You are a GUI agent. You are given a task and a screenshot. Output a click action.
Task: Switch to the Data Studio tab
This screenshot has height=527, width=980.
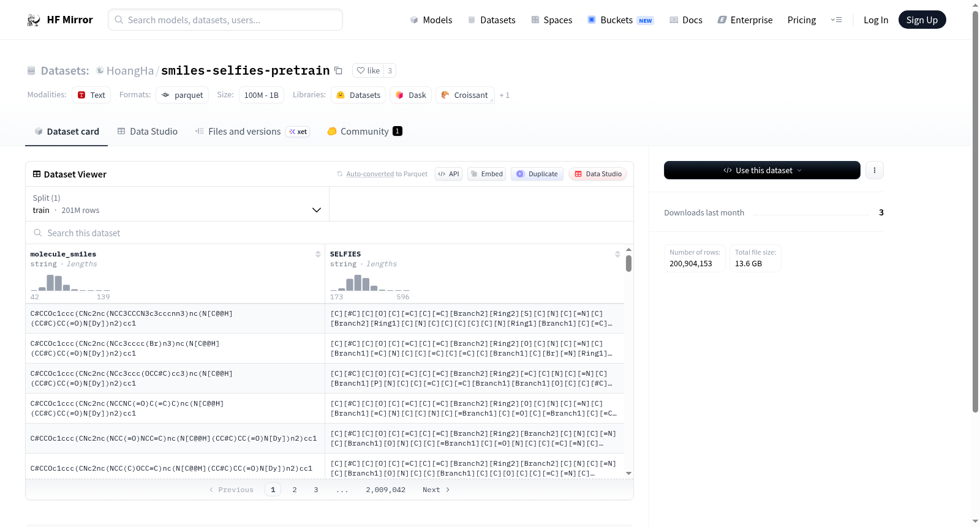(x=148, y=132)
